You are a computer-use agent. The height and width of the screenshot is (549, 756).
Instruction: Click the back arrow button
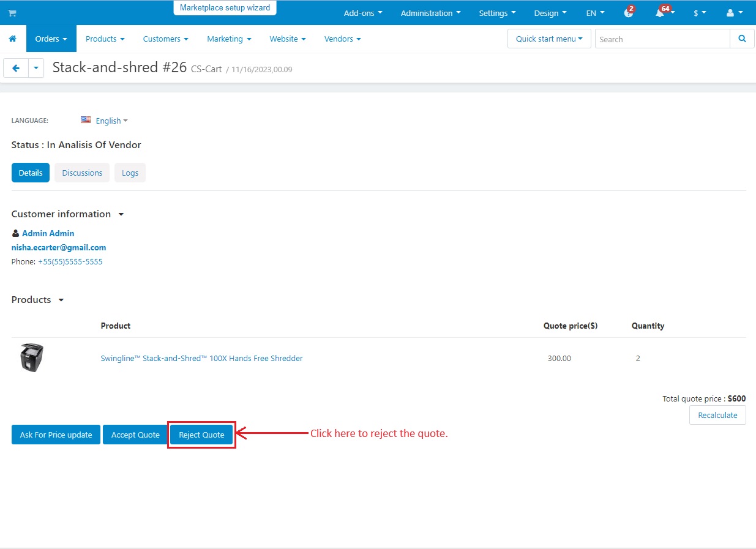(16, 68)
